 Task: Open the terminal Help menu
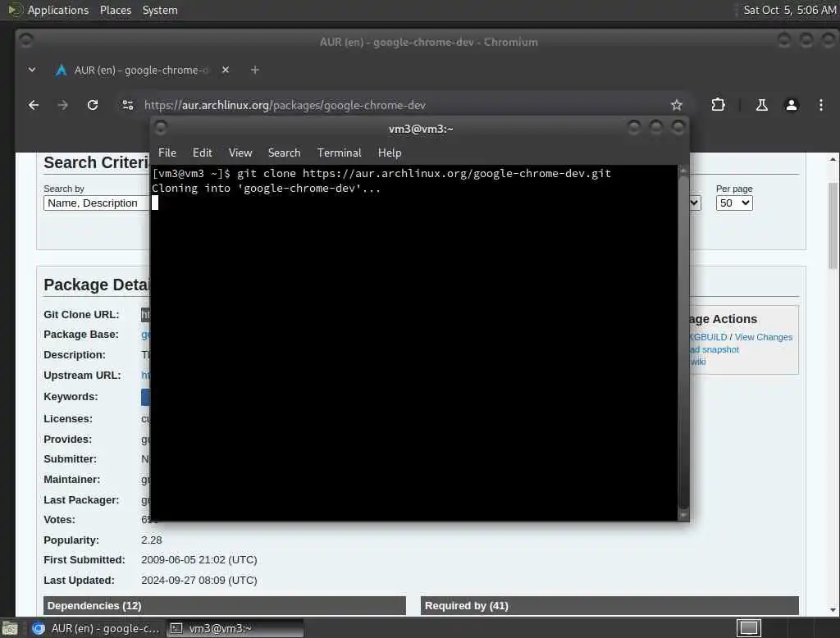click(x=390, y=153)
